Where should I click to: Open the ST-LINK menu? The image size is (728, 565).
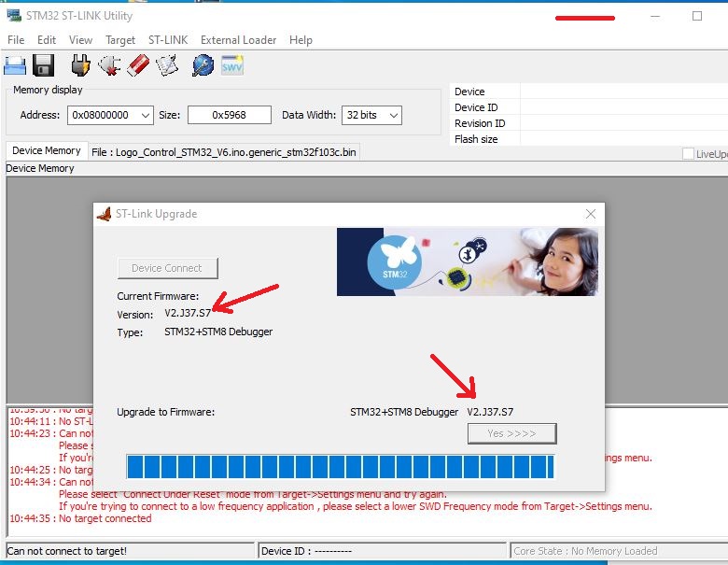click(168, 40)
